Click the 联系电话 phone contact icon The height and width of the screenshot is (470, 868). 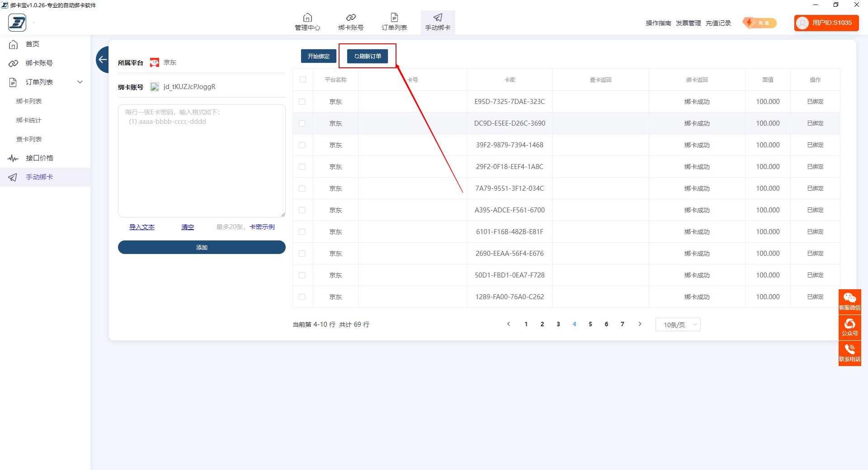tap(850, 353)
